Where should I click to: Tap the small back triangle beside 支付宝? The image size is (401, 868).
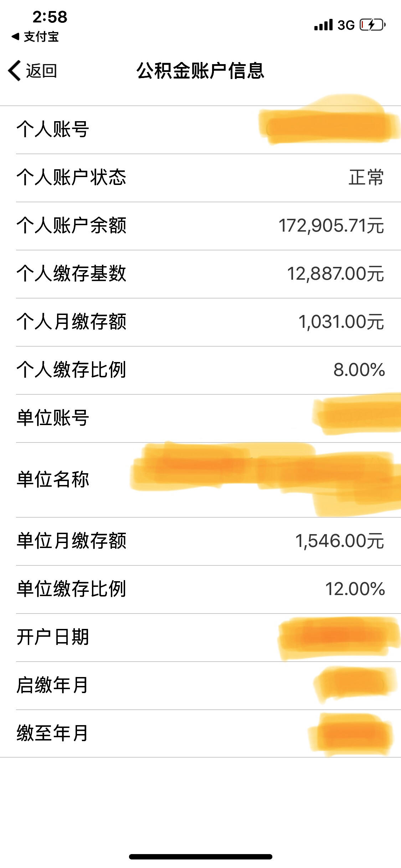15,36
